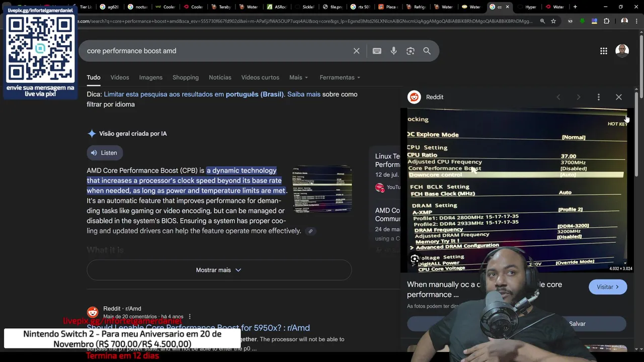
Task: Open menu for Reddit r/Amd result
Action: click(x=190, y=317)
